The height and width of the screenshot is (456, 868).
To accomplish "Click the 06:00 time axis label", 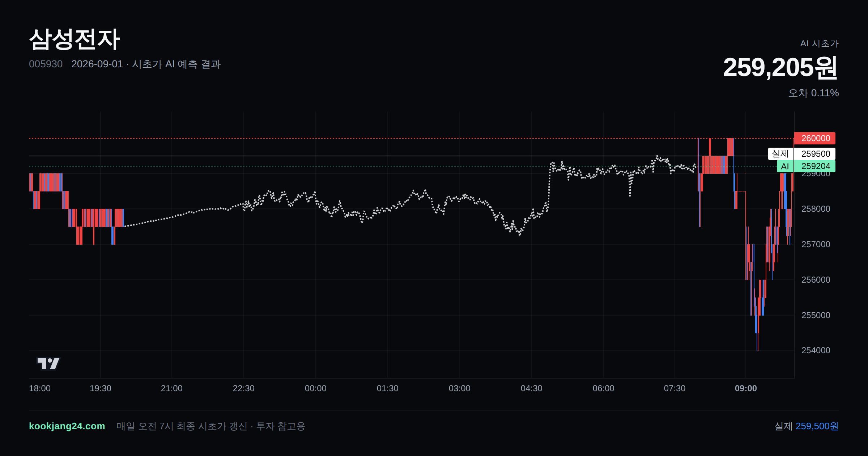I will [603, 388].
